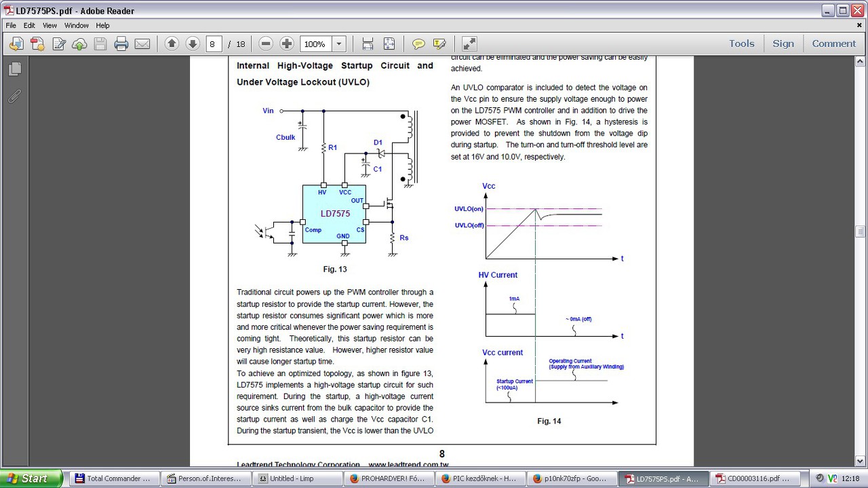Go to next page with down arrow
This screenshot has height=488, width=868.
tap(193, 44)
